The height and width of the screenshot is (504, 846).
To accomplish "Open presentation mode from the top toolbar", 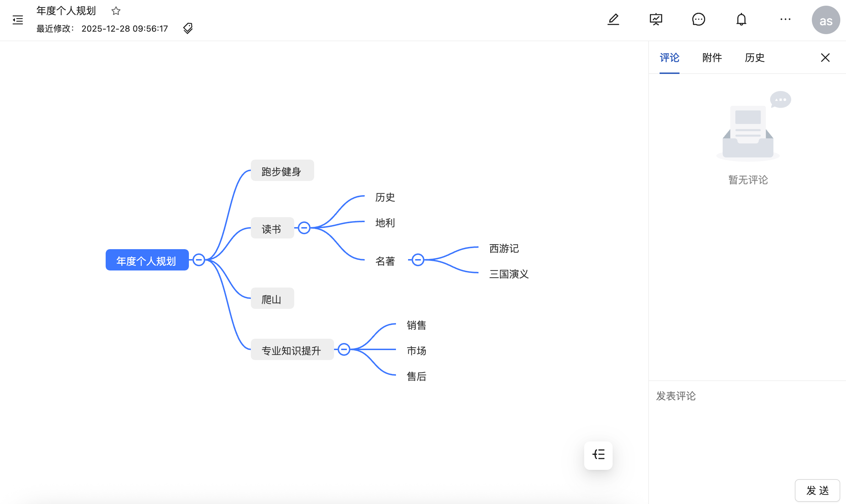I will (656, 20).
